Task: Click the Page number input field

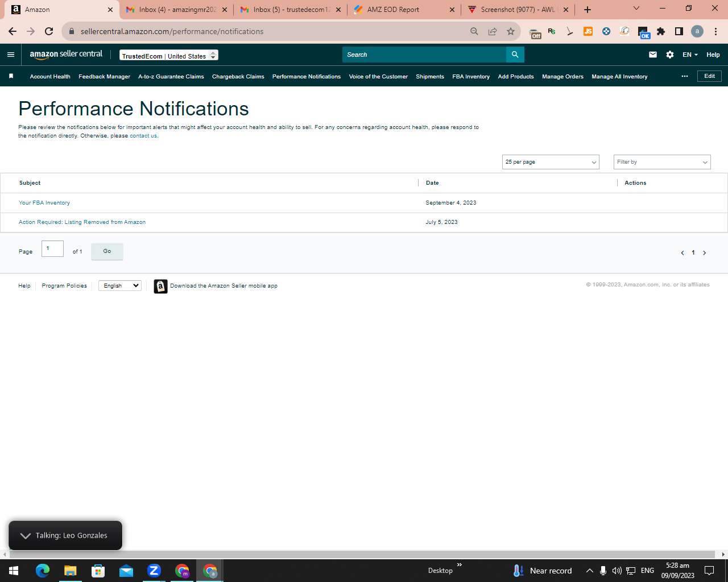Action: click(52, 248)
